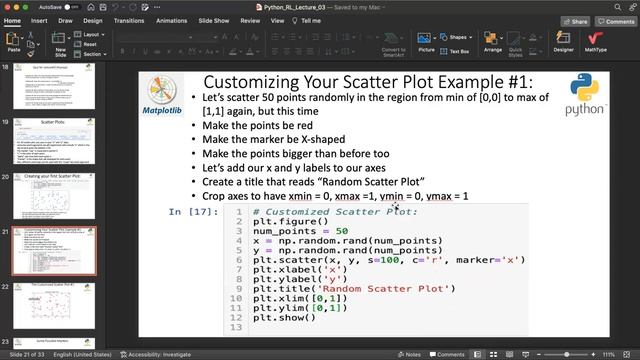Image resolution: width=640 pixels, height=360 pixels.
Task: Switch to the Transitions ribbon tab
Action: 129,21
